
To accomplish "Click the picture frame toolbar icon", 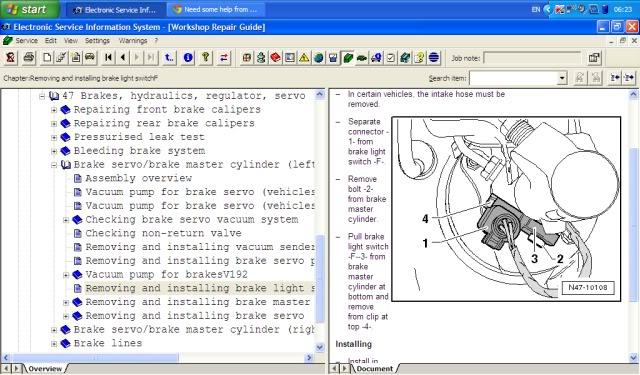I will click(290, 58).
